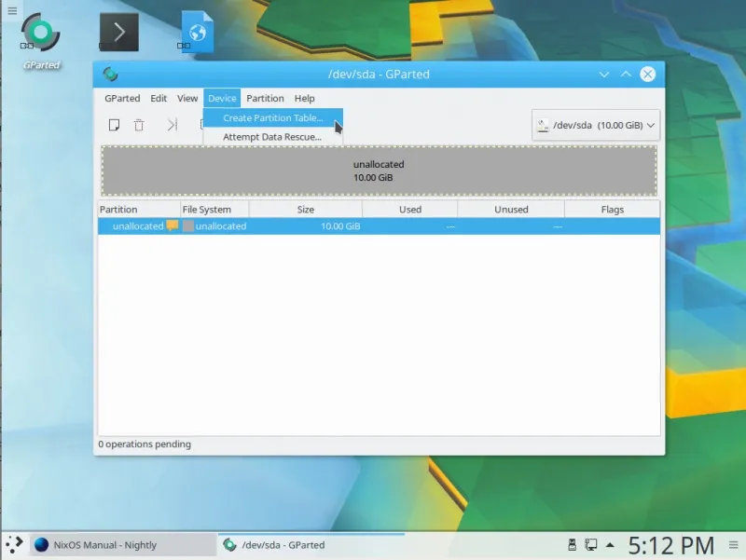The height and width of the screenshot is (560, 746).
Task: Open the Help menu
Action: (304, 98)
